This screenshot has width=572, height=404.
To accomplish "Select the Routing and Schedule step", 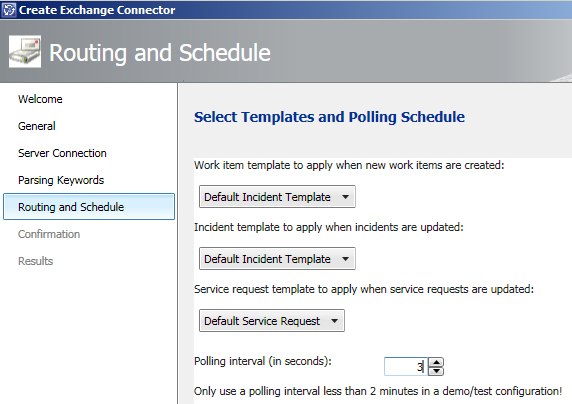I will (x=89, y=207).
